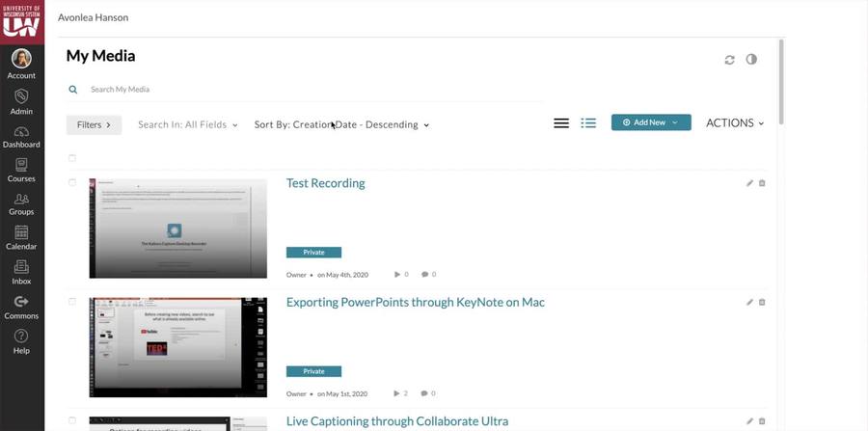Click comments icon for Test Recording
Screen dimensions: 868x431
(x=424, y=274)
